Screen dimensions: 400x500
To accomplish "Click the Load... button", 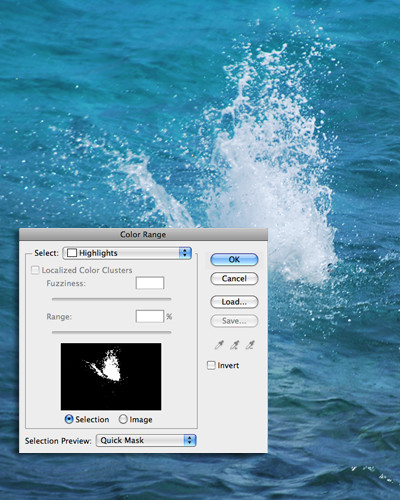I will click(234, 302).
